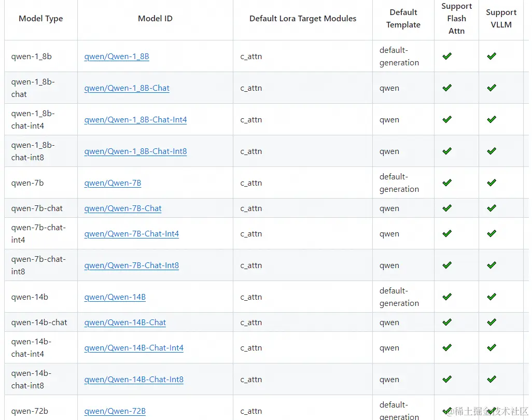Image resolution: width=532 pixels, height=420 pixels.
Task: Click Flash Attn checkmark in qwen-7b-chat-int8 row
Action: pyautogui.click(x=447, y=264)
